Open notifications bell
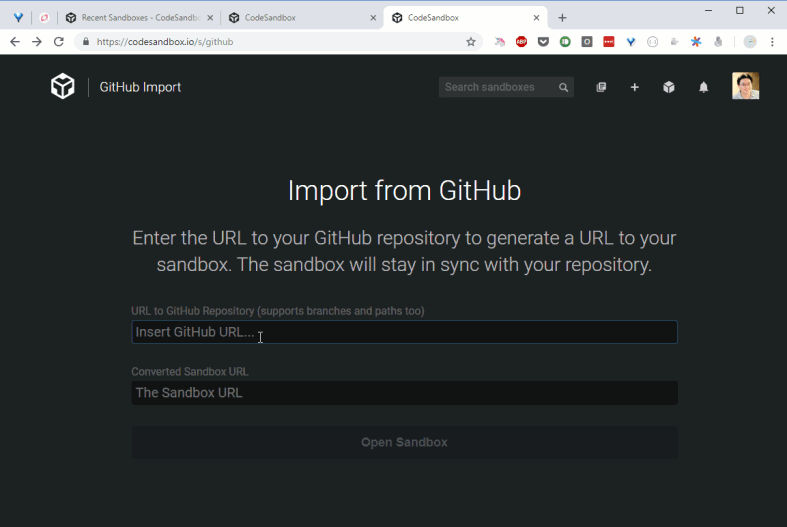The width and height of the screenshot is (787, 527). coord(704,87)
